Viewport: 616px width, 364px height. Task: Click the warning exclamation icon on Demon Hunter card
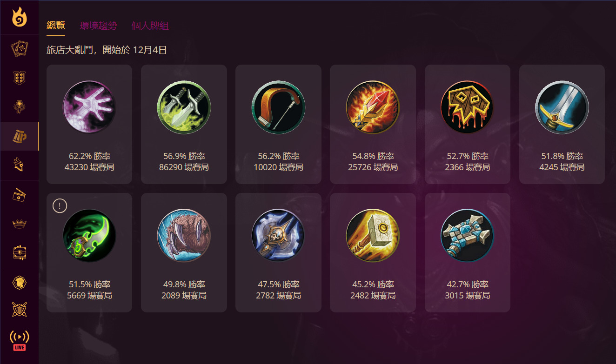click(60, 205)
